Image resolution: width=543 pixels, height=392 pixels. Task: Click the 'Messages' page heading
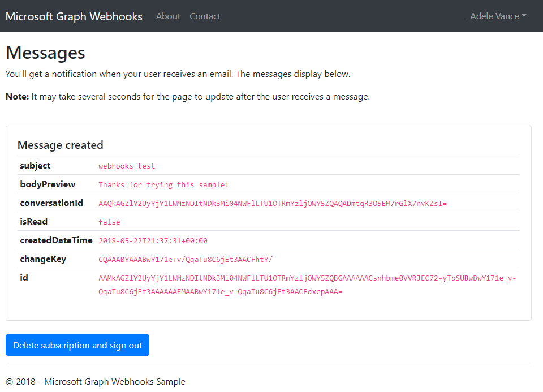(x=45, y=53)
